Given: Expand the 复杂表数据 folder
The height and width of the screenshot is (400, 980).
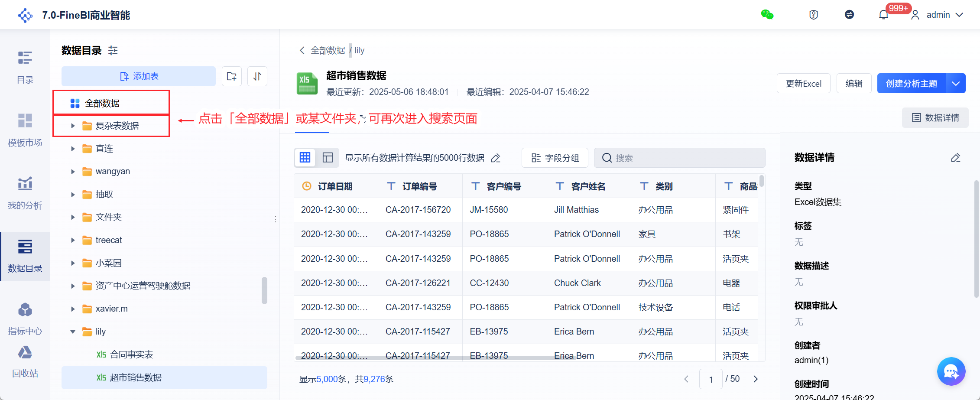Looking at the screenshot, I should (x=73, y=126).
